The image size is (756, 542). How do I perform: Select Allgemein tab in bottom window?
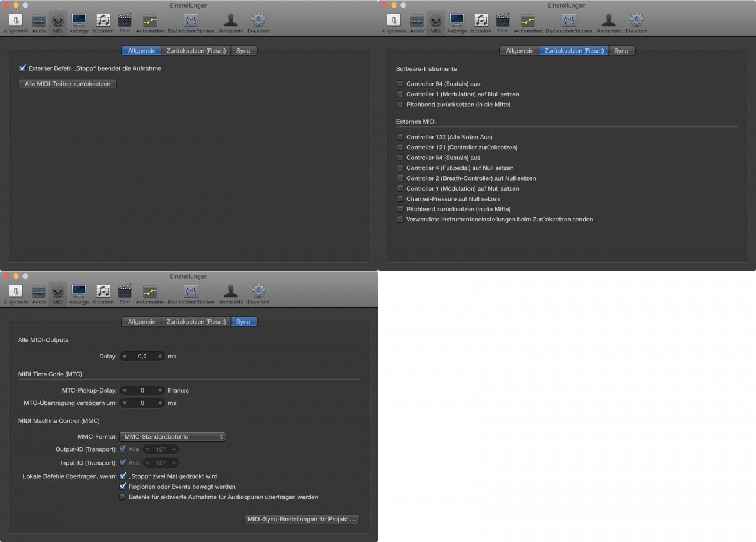click(142, 322)
